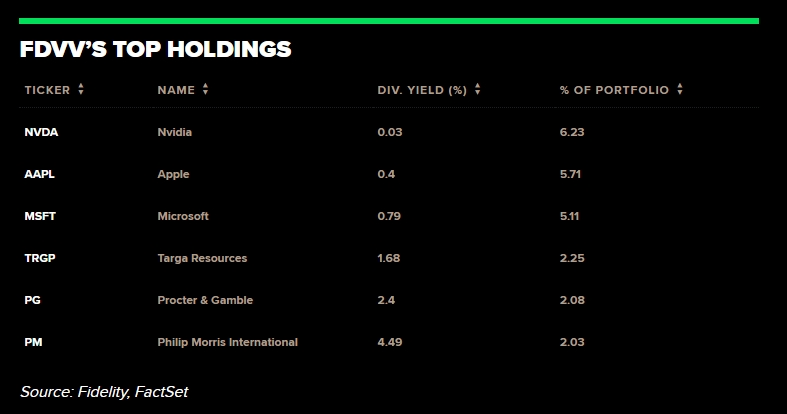
Task: Select the PM ticker symbol
Action: pyautogui.click(x=34, y=342)
